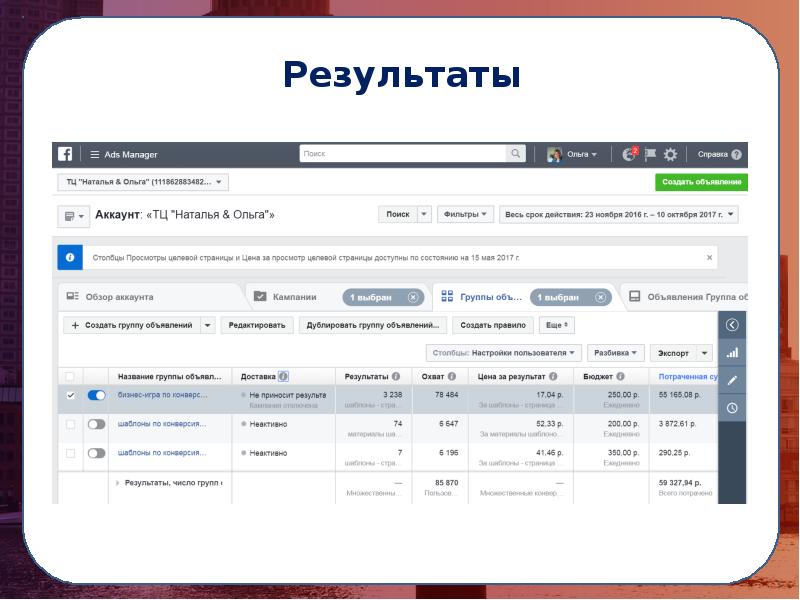The height and width of the screenshot is (600, 800).
Task: Collapse the right sidebar arrow icon
Action: pyautogui.click(x=732, y=325)
